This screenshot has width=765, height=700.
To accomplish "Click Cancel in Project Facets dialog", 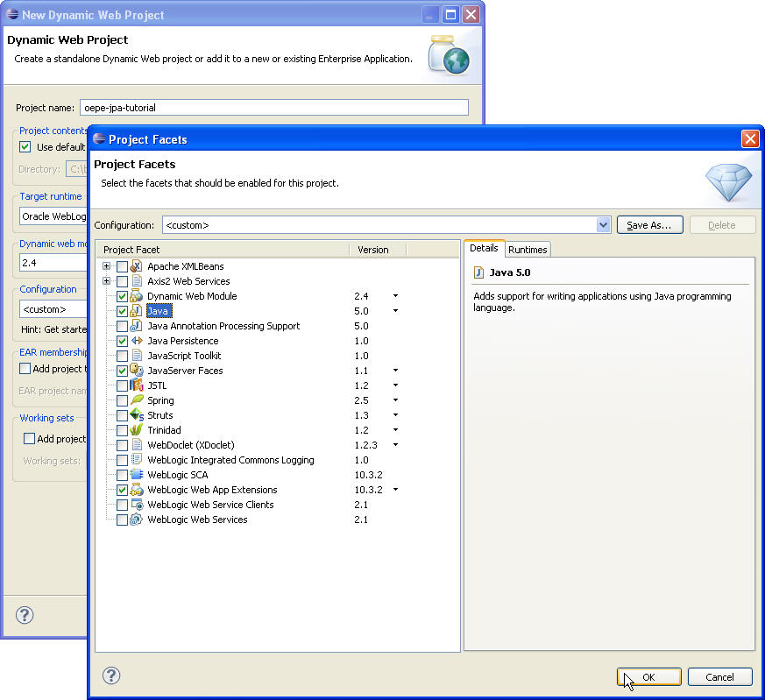I will click(x=719, y=677).
